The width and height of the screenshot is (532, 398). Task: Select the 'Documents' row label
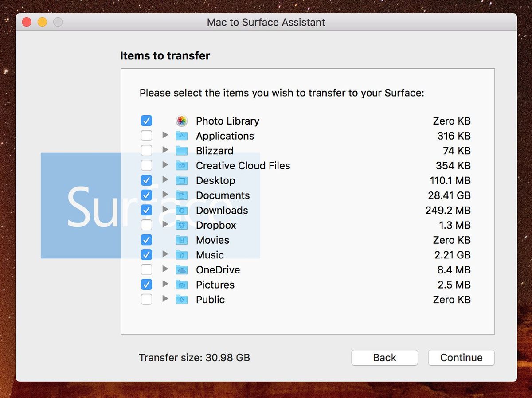click(223, 195)
